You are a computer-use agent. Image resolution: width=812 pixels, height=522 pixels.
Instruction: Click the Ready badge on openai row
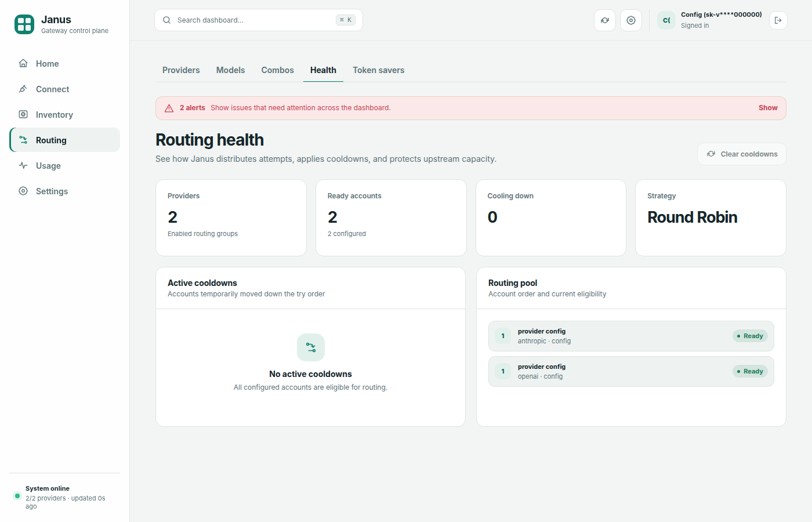click(x=750, y=371)
